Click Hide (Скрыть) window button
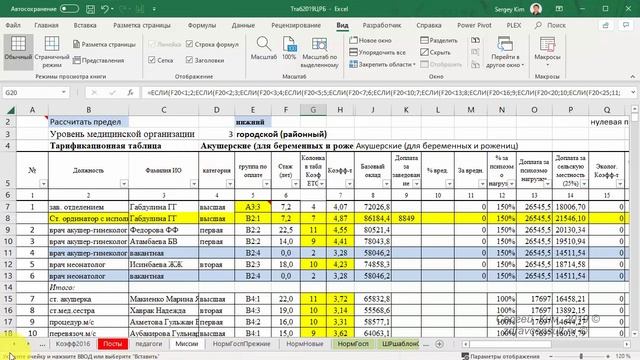 pyautogui.click(x=435, y=52)
